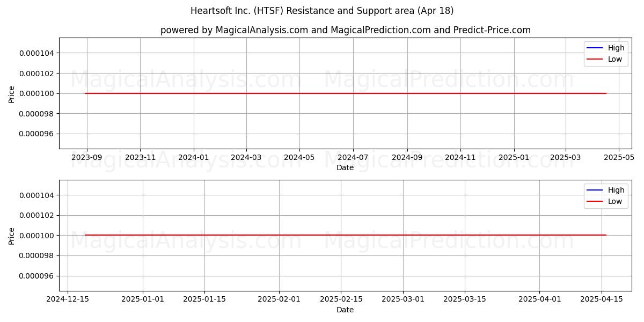This screenshot has width=644, height=322.
Task: Click the '2023-09' x-axis label
Action: [x=87, y=158]
